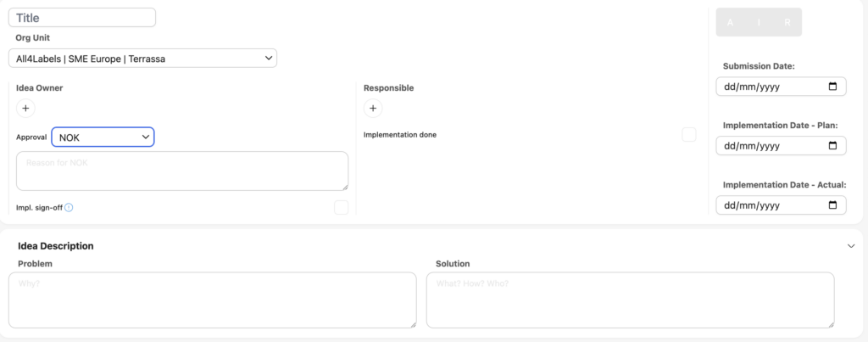Enable the Impl. sign-off checkbox
868x342 pixels.
click(341, 207)
